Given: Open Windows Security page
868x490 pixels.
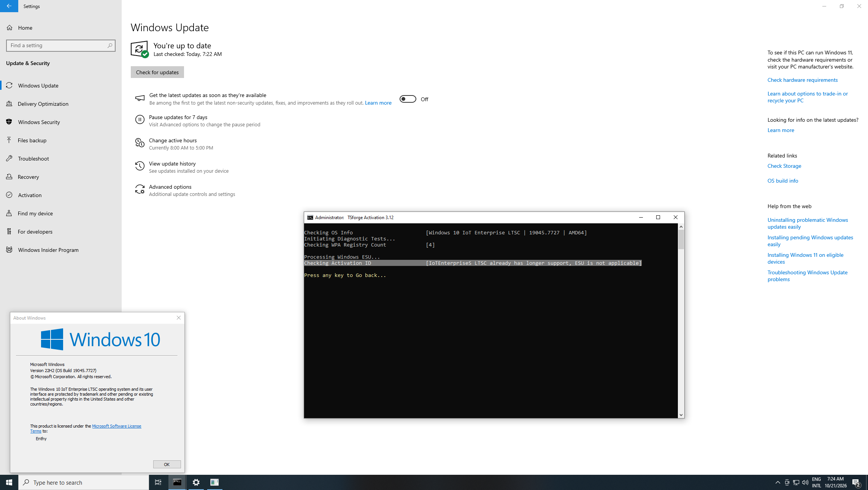Looking at the screenshot, I should [61, 122].
